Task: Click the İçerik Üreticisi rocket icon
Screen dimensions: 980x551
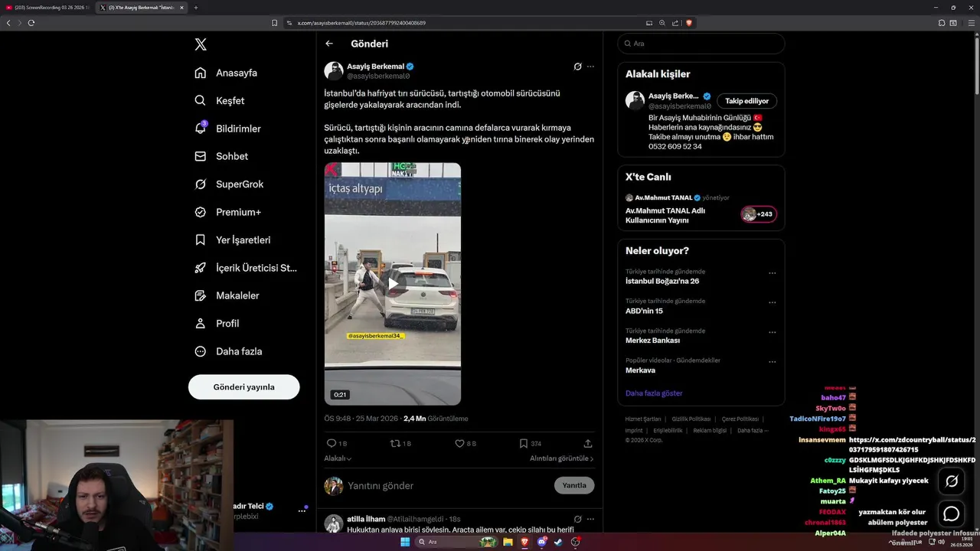Action: coord(201,268)
